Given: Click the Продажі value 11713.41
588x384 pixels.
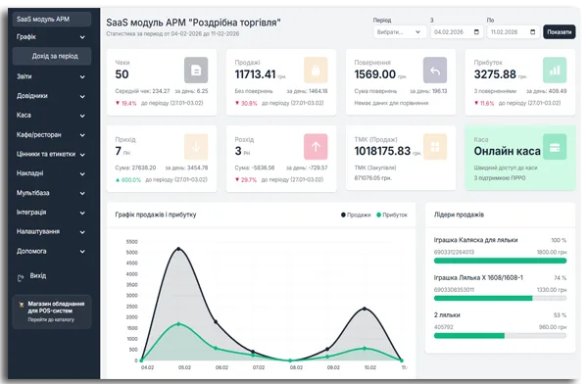Looking at the screenshot, I should (x=255, y=74).
